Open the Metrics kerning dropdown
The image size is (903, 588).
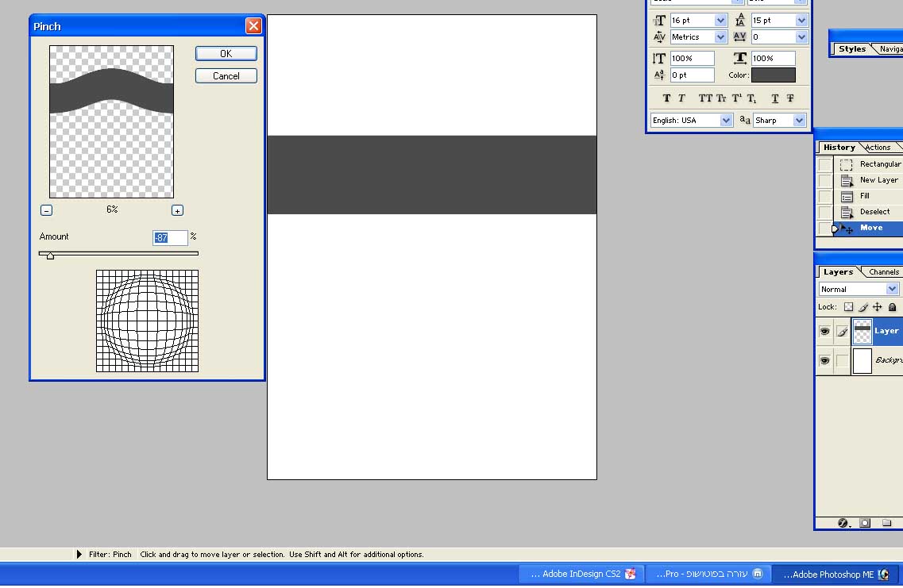click(x=720, y=37)
